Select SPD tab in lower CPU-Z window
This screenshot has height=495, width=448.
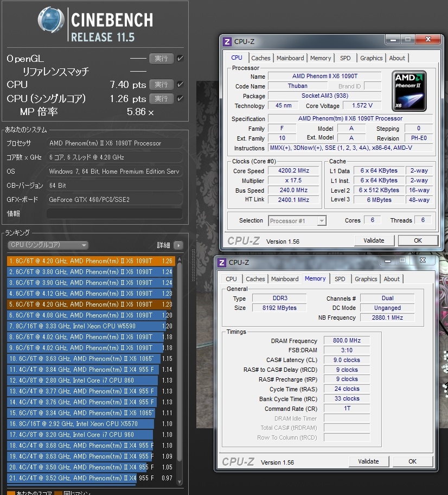tap(340, 279)
